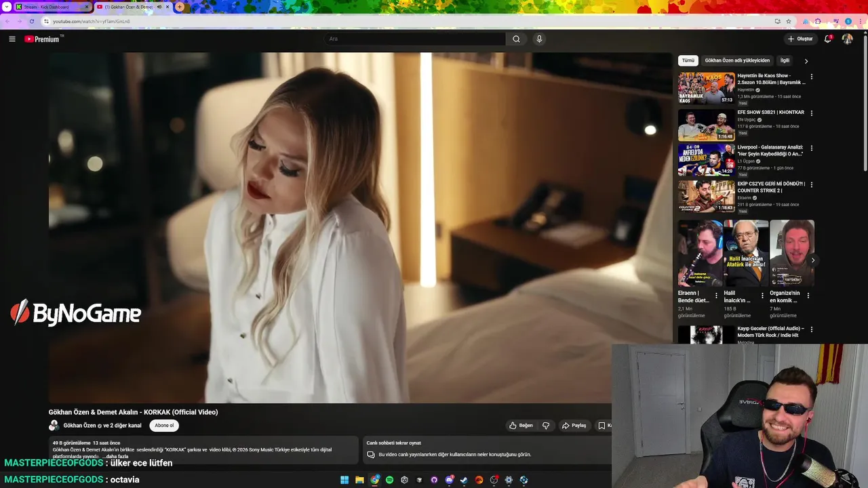Focus the Ara search field
This screenshot has width=868, height=488.
[x=415, y=39]
